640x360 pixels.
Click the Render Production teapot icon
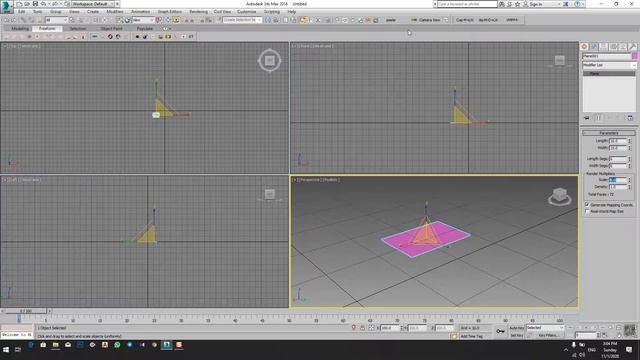click(376, 20)
